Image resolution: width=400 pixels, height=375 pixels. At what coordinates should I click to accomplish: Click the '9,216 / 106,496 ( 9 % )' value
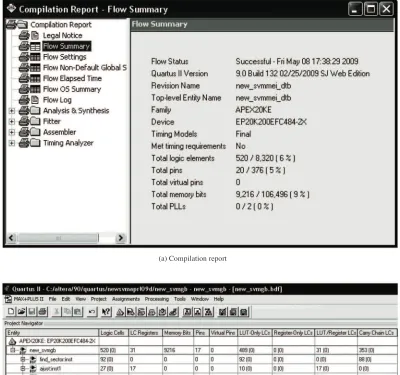coord(272,194)
